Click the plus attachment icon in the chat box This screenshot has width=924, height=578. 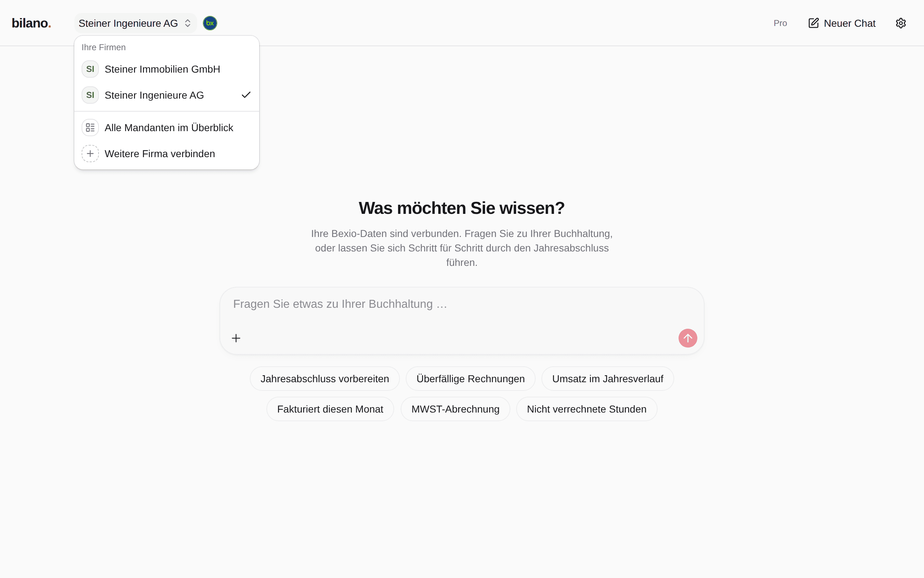click(x=236, y=338)
